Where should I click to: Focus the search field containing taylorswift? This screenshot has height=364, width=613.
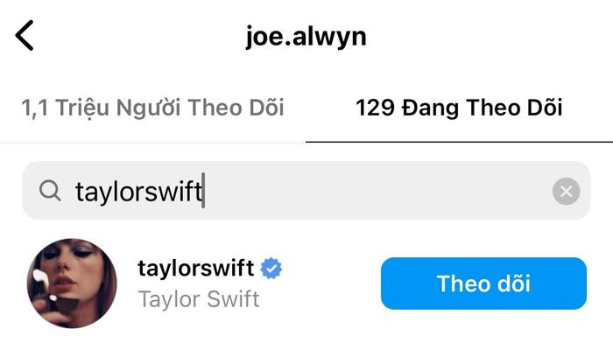pyautogui.click(x=306, y=191)
